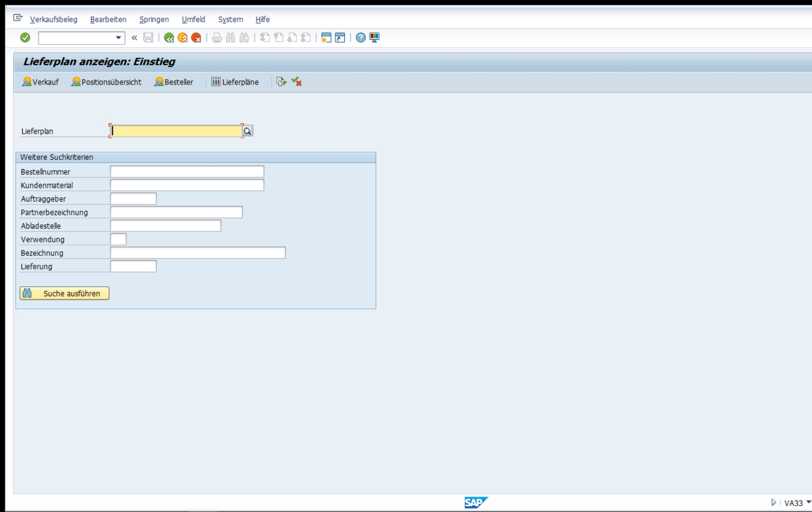Click the green Enter checkmark icon
The width and height of the screenshot is (812, 512).
(x=25, y=37)
